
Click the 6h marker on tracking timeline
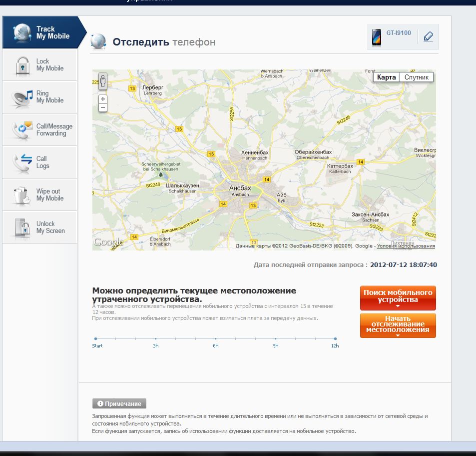pyautogui.click(x=215, y=339)
